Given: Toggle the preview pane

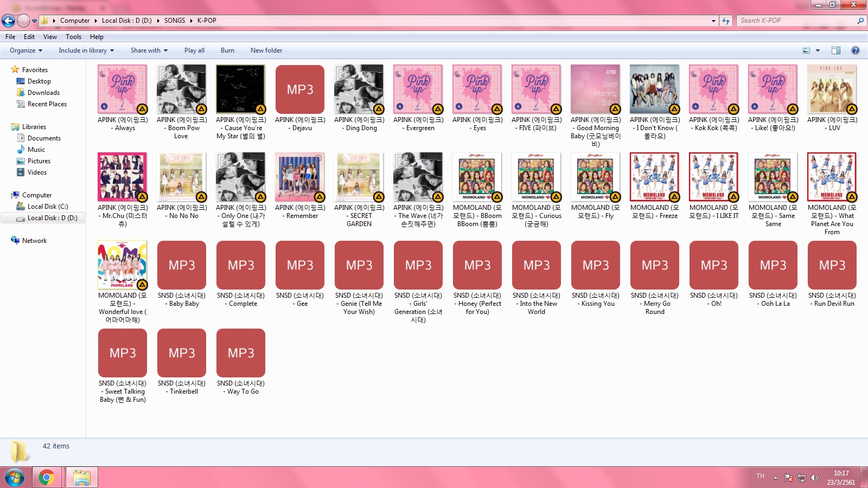Looking at the screenshot, I should click(836, 50).
